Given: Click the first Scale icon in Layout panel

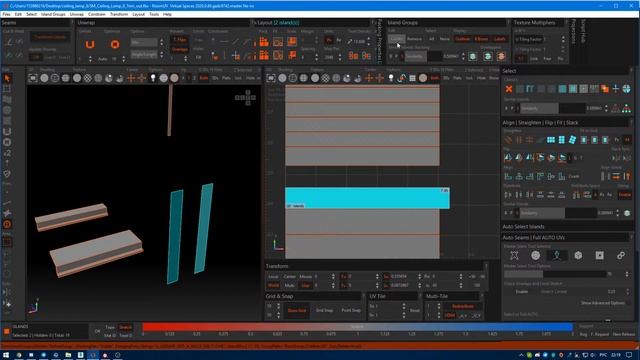Looking at the screenshot, I should click(292, 42).
